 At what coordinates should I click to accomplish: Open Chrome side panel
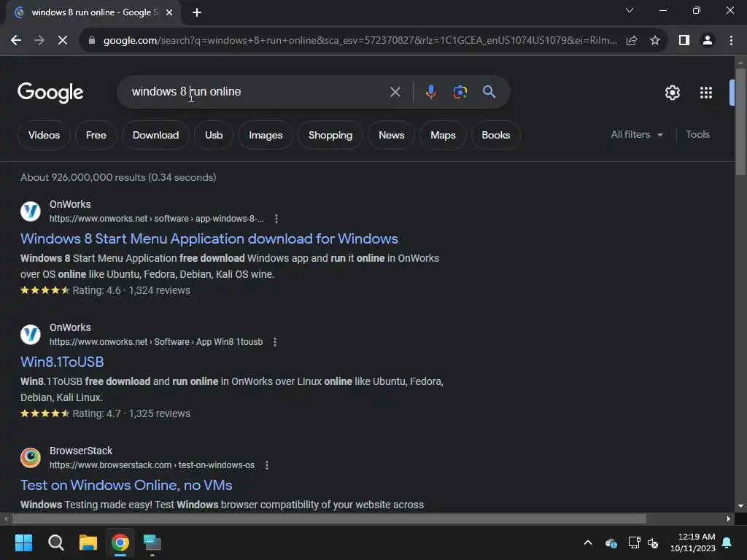(684, 41)
